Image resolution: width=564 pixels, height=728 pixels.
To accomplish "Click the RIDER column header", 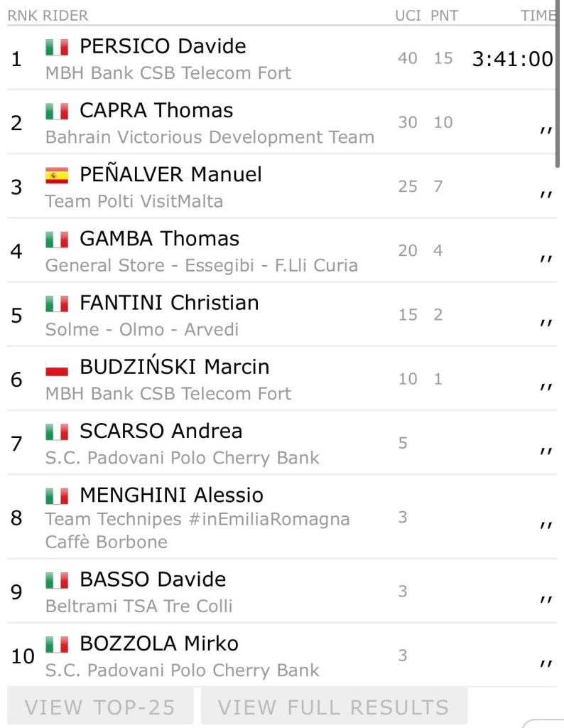I will (x=65, y=16).
